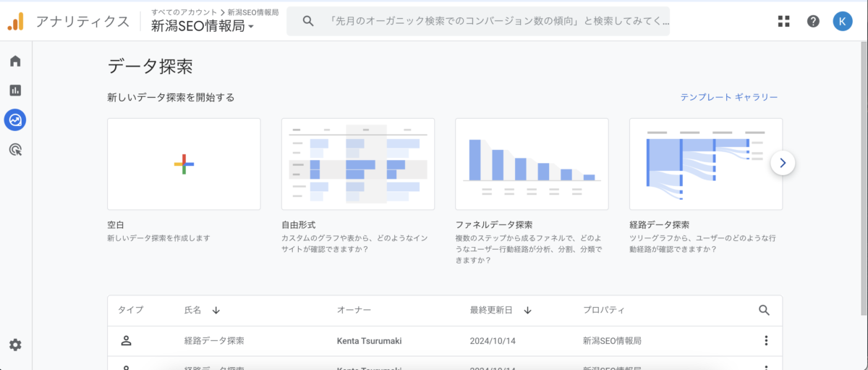The height and width of the screenshot is (370, 868).
Task: Create a blank 空白 exploration
Action: tap(184, 164)
